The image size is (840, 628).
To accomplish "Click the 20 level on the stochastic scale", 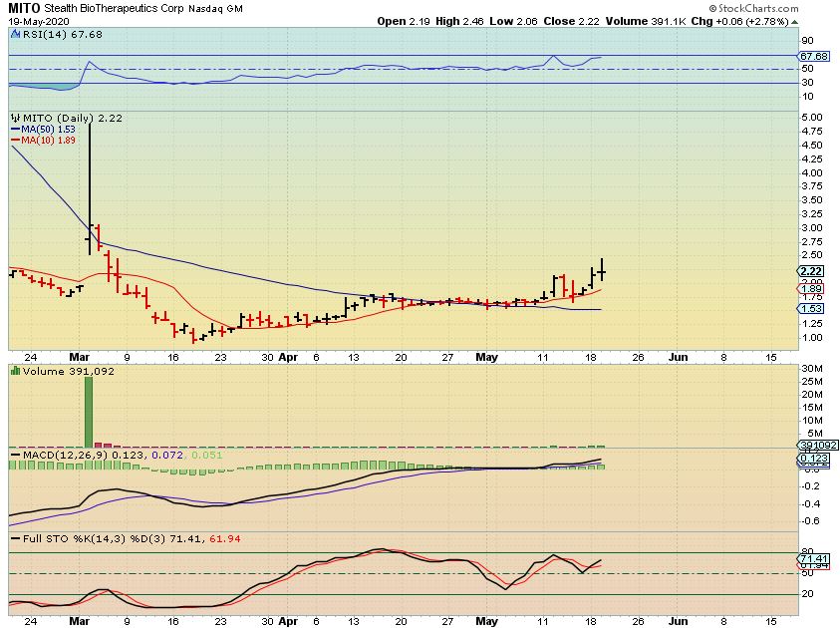I will coord(807,594).
